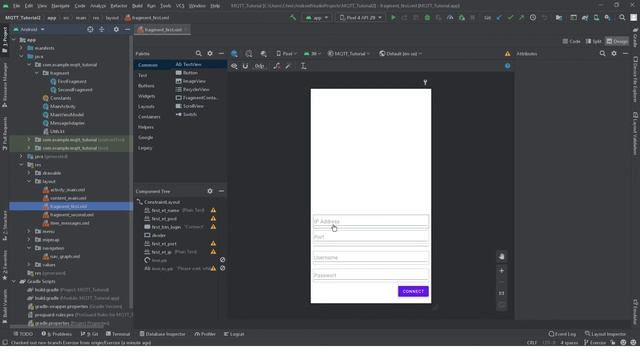Screen dimensions: 640x360
Task: Click the Guidelines icon in design toolbar
Action: coord(303,66)
